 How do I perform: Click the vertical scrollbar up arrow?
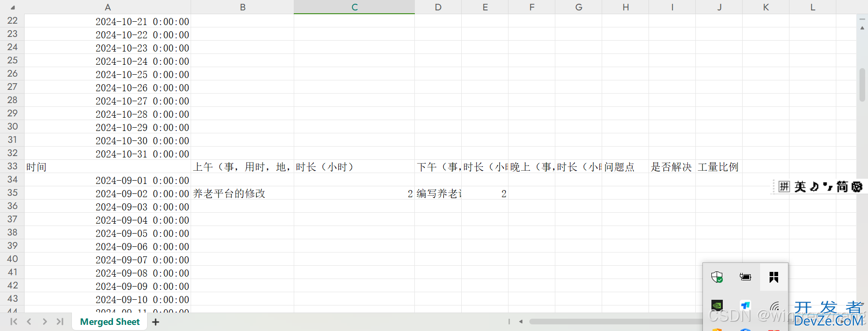[862, 28]
